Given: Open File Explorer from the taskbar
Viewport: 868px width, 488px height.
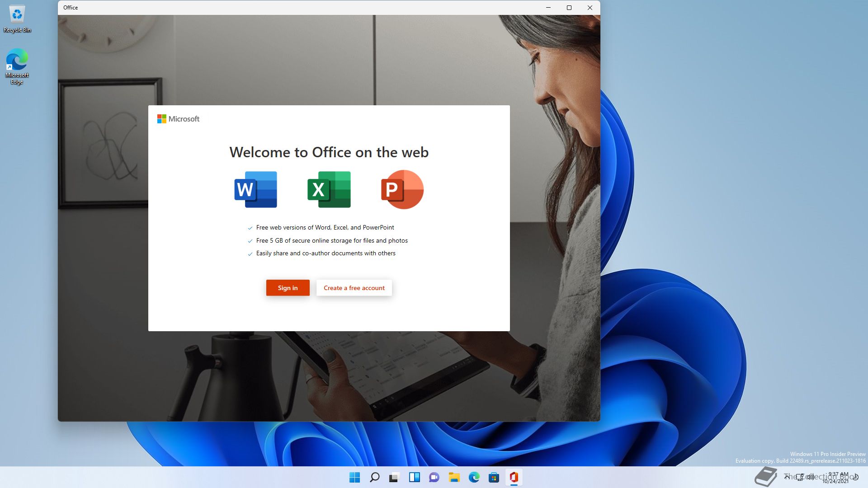Looking at the screenshot, I should (x=454, y=477).
